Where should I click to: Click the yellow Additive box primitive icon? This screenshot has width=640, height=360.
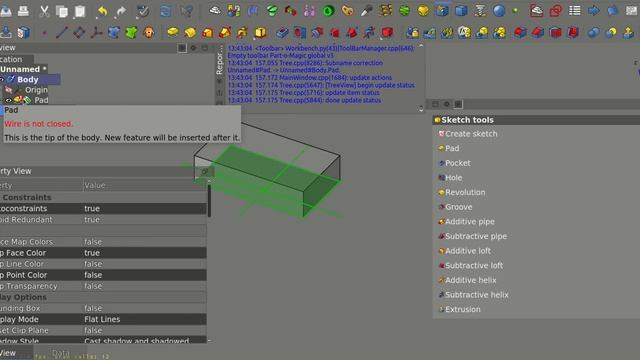(260, 32)
